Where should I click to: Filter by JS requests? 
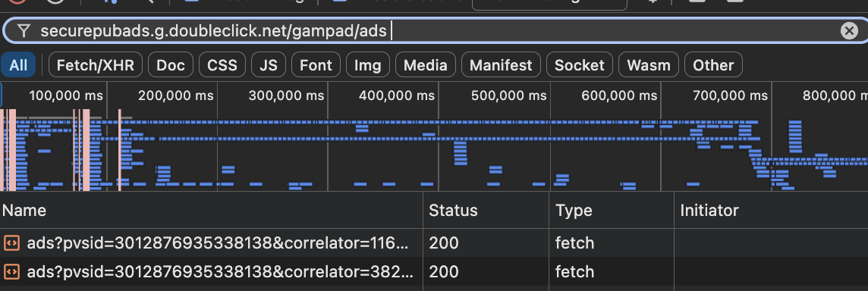click(269, 65)
